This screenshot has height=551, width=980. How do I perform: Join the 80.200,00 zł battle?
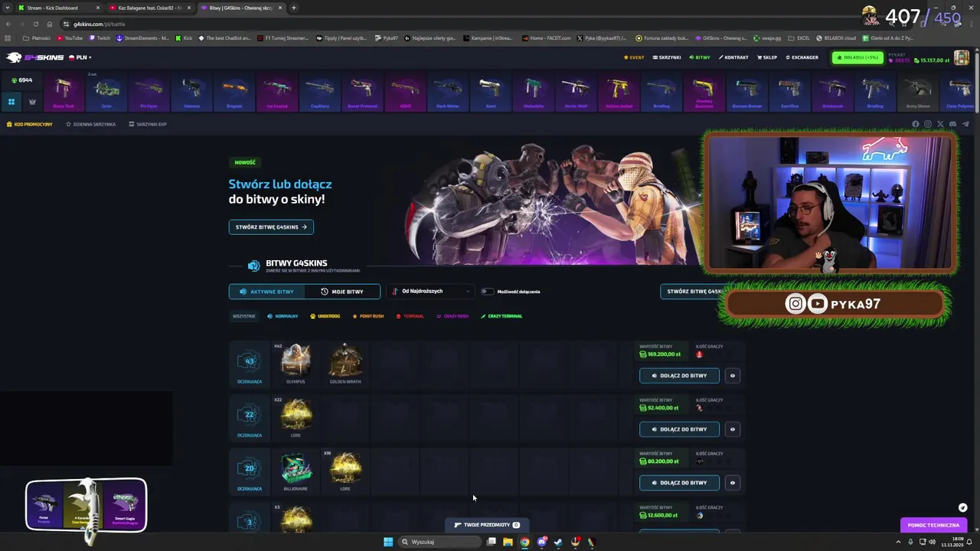[x=679, y=483]
